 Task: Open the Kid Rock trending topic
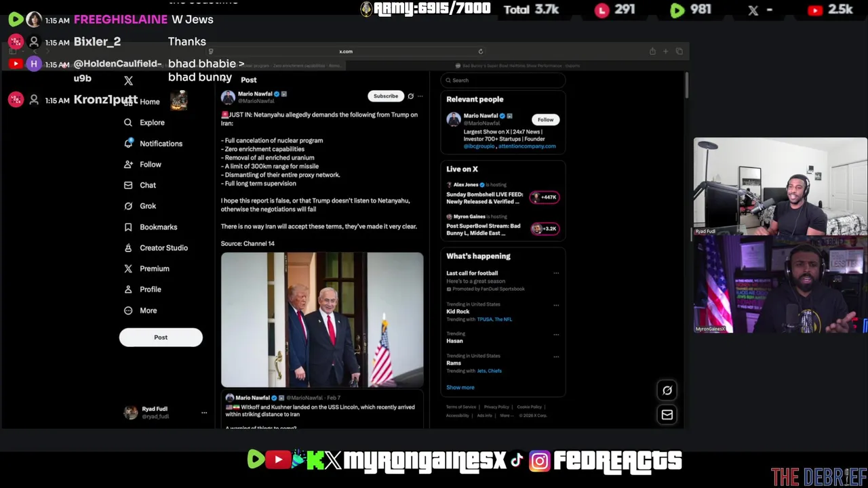pyautogui.click(x=458, y=312)
